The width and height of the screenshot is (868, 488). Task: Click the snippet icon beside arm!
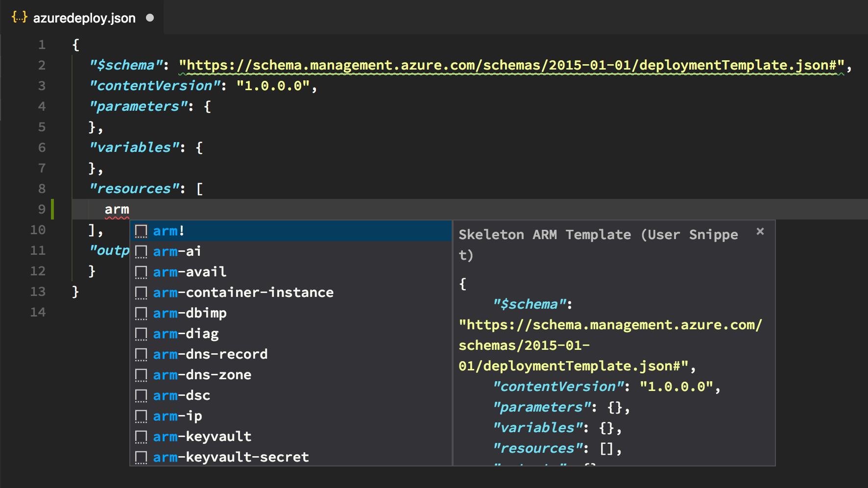coord(141,231)
